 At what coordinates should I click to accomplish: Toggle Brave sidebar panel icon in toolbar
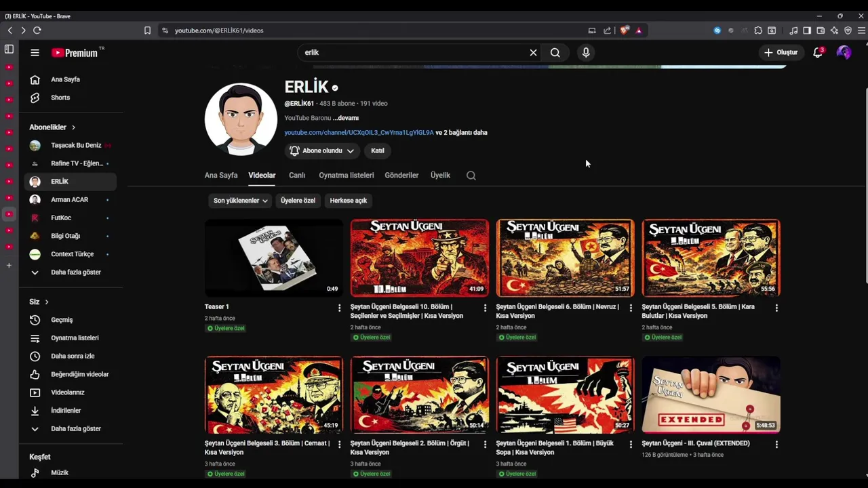coord(807,30)
